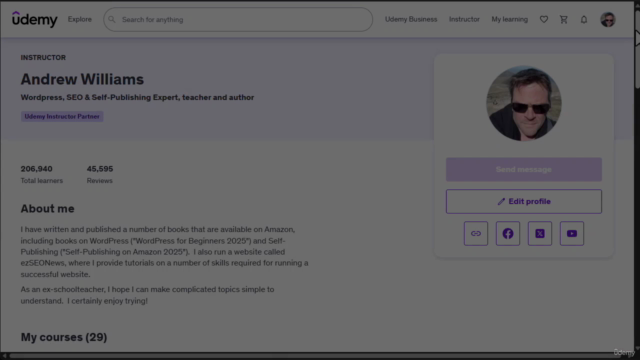Click the About me heading
The width and height of the screenshot is (640, 360).
(47, 209)
